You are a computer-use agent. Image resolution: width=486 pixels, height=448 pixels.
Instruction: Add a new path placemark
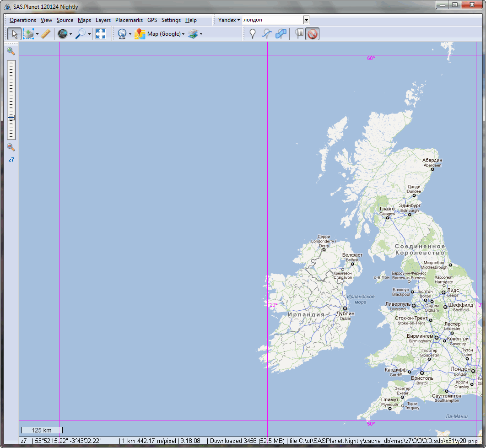[x=266, y=34]
